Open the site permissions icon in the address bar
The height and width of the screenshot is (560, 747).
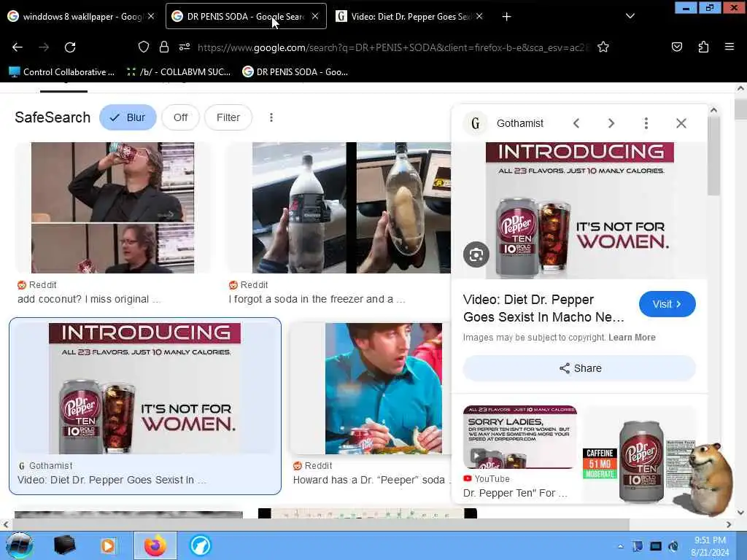(185, 47)
